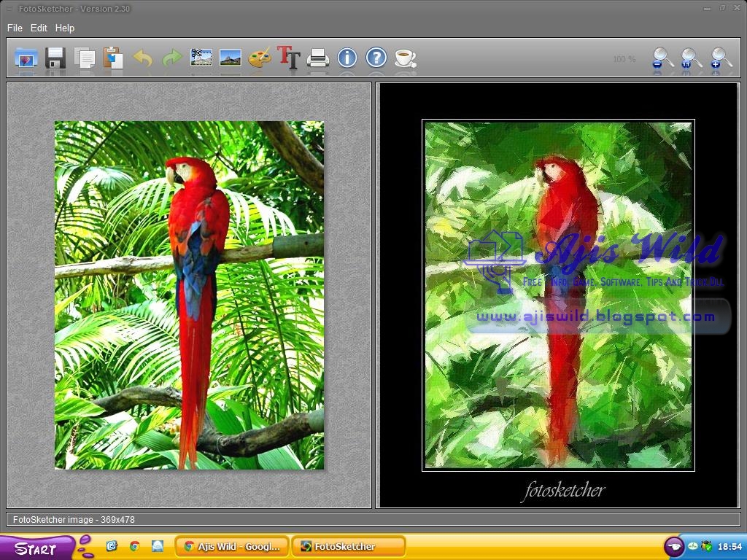Paste from clipboard with the clipboard icon
This screenshot has width=747, height=560.
(113, 58)
